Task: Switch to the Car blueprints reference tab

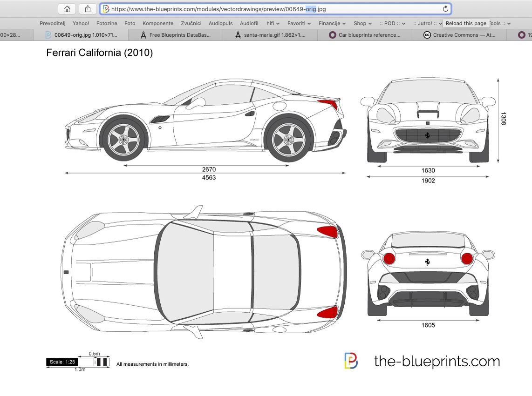Action: tap(365, 35)
